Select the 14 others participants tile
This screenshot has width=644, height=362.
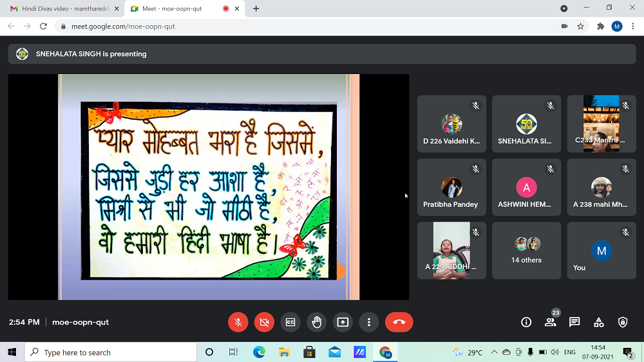pos(526,251)
